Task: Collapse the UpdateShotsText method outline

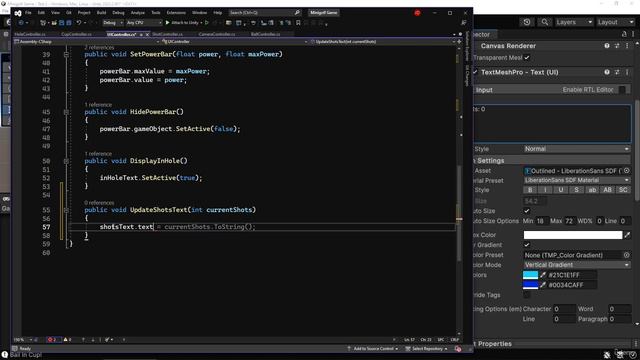Action: (66, 210)
